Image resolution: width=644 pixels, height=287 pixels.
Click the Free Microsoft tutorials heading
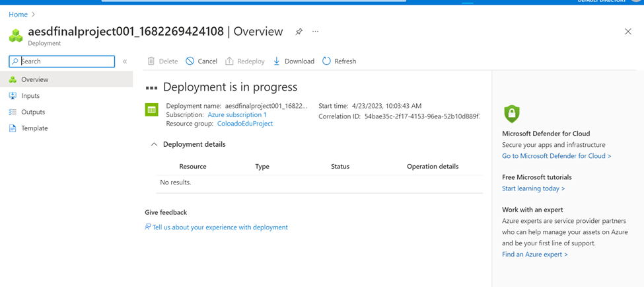pos(537,177)
